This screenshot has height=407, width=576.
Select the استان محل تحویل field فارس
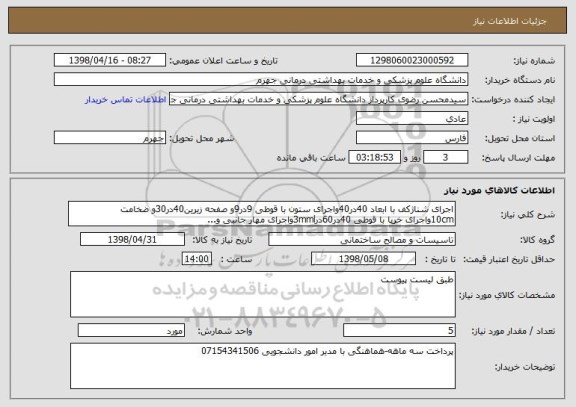coord(412,138)
